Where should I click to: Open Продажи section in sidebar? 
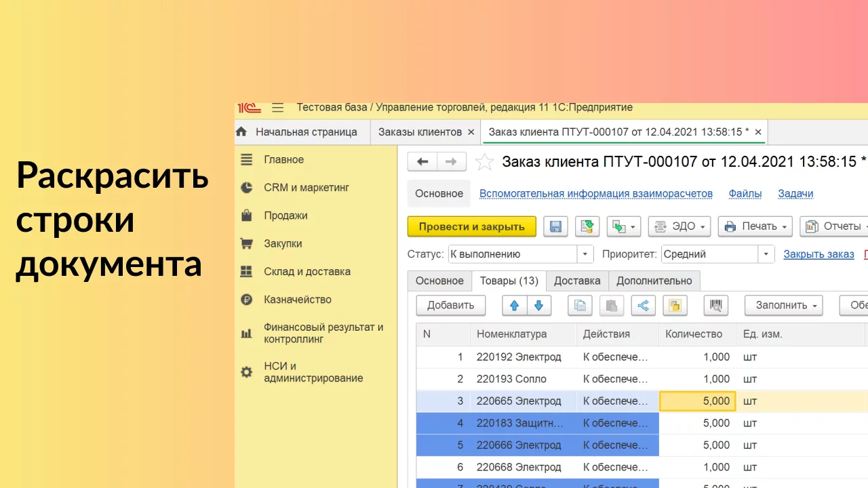pyautogui.click(x=285, y=216)
